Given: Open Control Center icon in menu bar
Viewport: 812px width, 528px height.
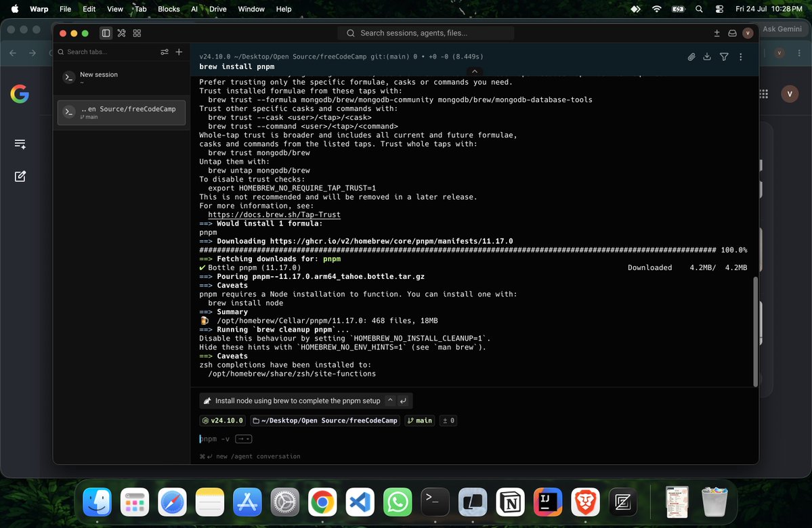Looking at the screenshot, I should click(x=719, y=9).
